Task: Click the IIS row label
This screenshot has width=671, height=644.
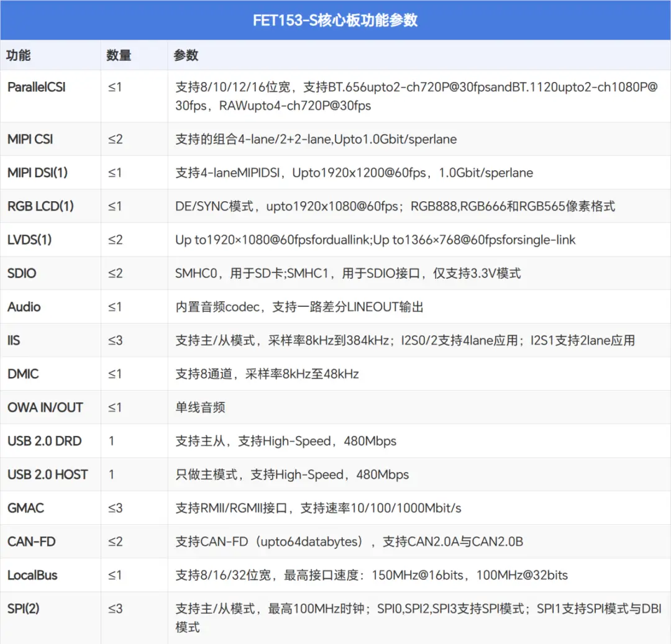Action: tap(14, 340)
